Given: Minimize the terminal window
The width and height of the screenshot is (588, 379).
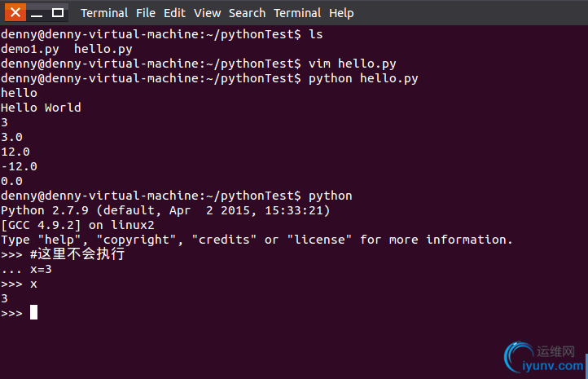Looking at the screenshot, I should (37, 13).
